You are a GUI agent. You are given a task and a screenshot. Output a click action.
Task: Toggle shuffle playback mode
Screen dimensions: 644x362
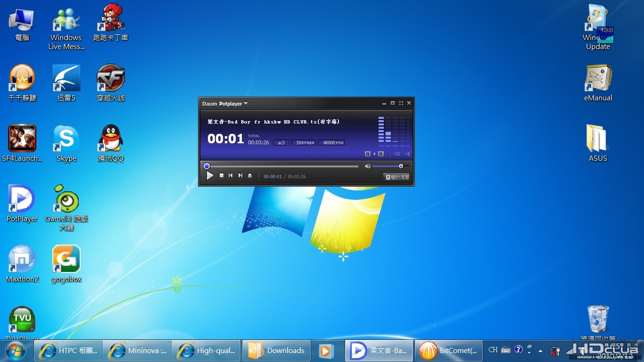[407, 154]
